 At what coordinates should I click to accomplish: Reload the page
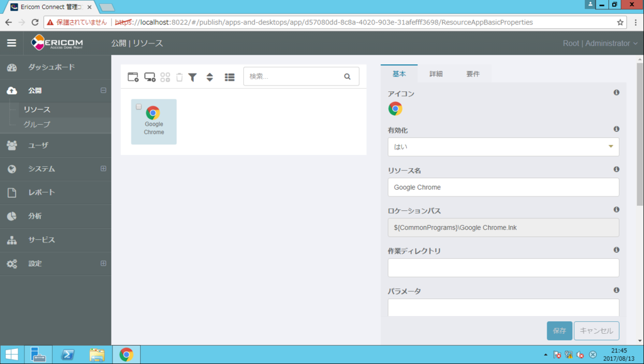point(35,22)
